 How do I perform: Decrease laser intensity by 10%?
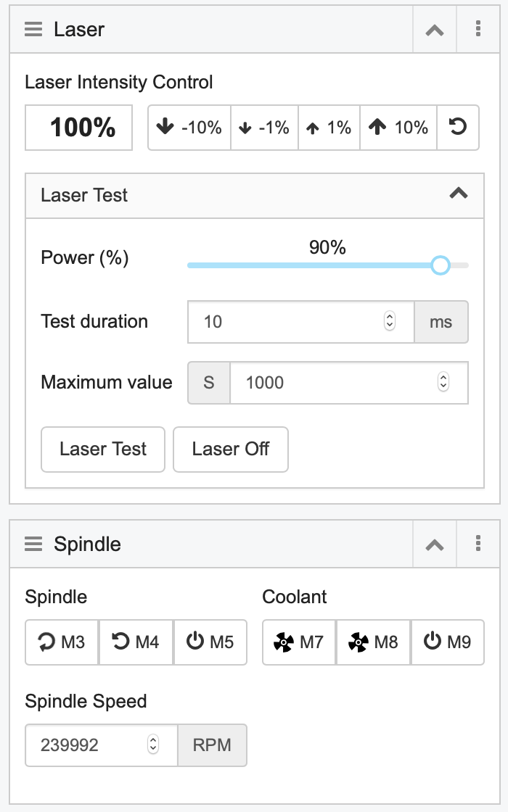189,128
